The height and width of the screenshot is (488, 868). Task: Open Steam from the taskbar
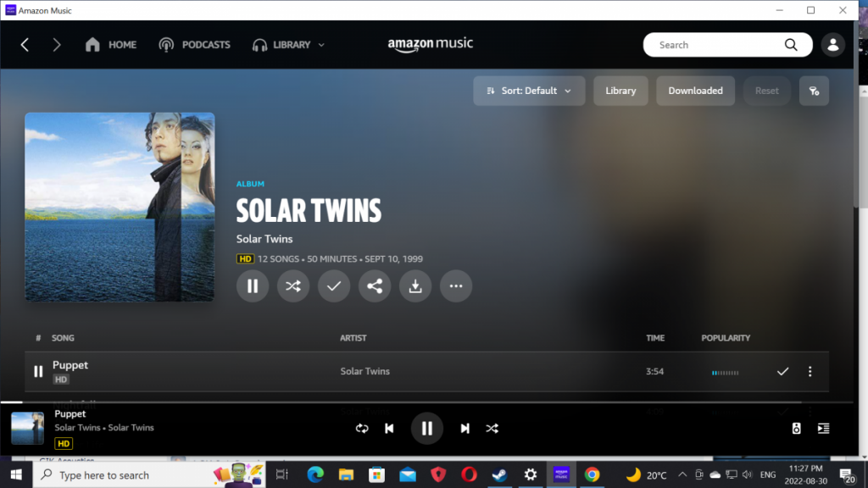[500, 474]
